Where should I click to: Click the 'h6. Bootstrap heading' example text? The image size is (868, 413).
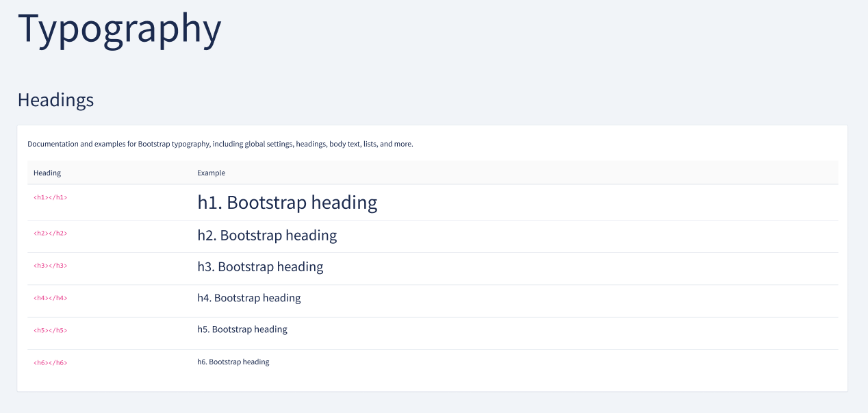point(233,362)
